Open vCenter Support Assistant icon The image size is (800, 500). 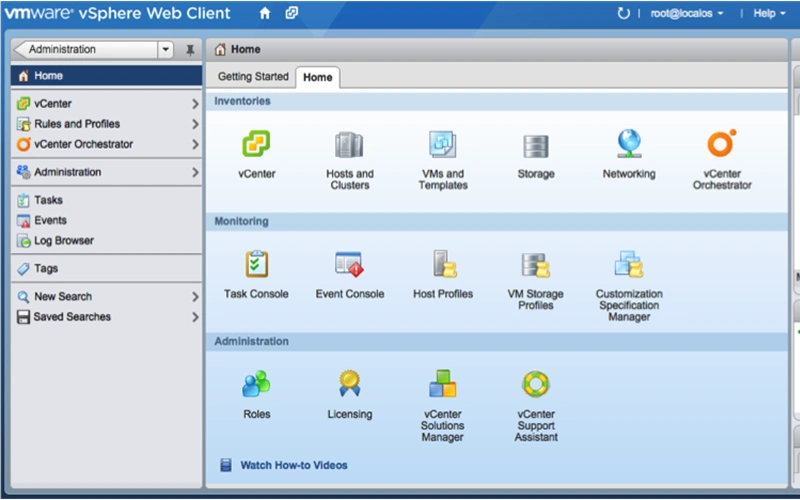(x=536, y=384)
